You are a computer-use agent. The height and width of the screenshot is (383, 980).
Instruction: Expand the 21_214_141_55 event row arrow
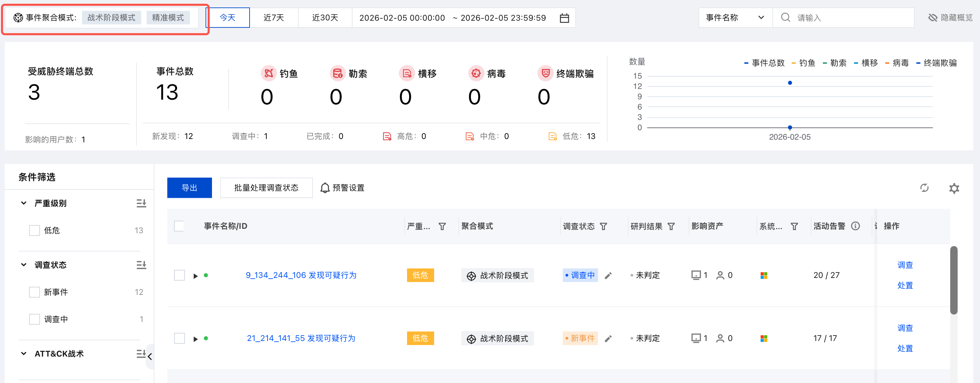[x=195, y=339]
